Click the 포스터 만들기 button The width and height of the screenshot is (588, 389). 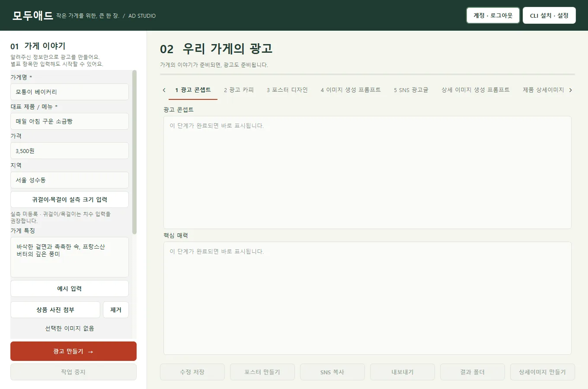coord(262,372)
